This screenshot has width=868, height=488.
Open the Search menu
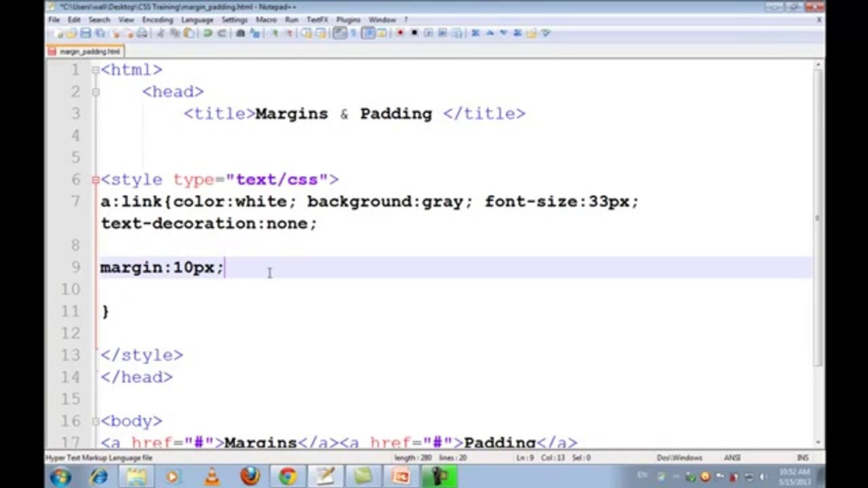pos(99,20)
